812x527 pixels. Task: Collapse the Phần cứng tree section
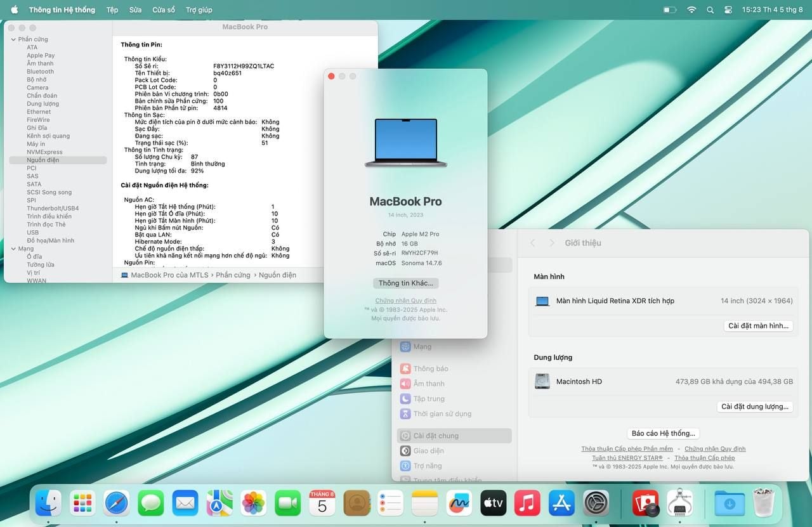coord(13,39)
